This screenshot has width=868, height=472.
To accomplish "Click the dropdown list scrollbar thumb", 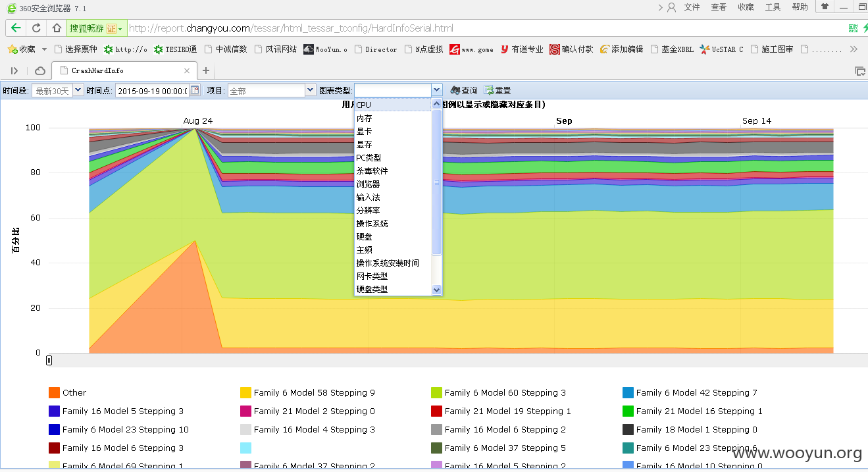I will pyautogui.click(x=436, y=182).
